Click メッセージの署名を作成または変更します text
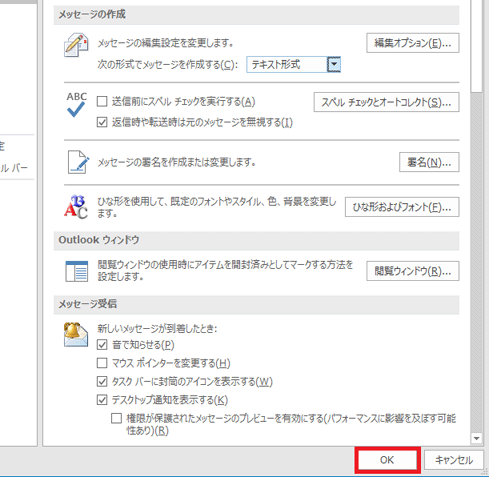489x477 pixels. (177, 162)
